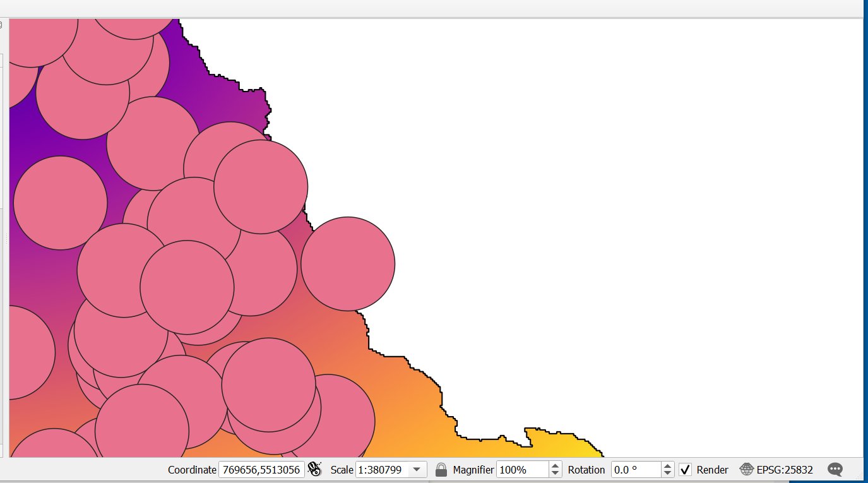
Task: Increase Rotation with the up arrow
Action: pyautogui.click(x=668, y=466)
